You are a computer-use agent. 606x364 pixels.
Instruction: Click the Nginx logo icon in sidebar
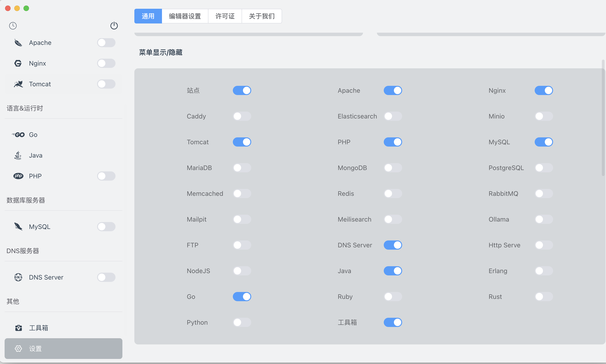[x=18, y=63]
